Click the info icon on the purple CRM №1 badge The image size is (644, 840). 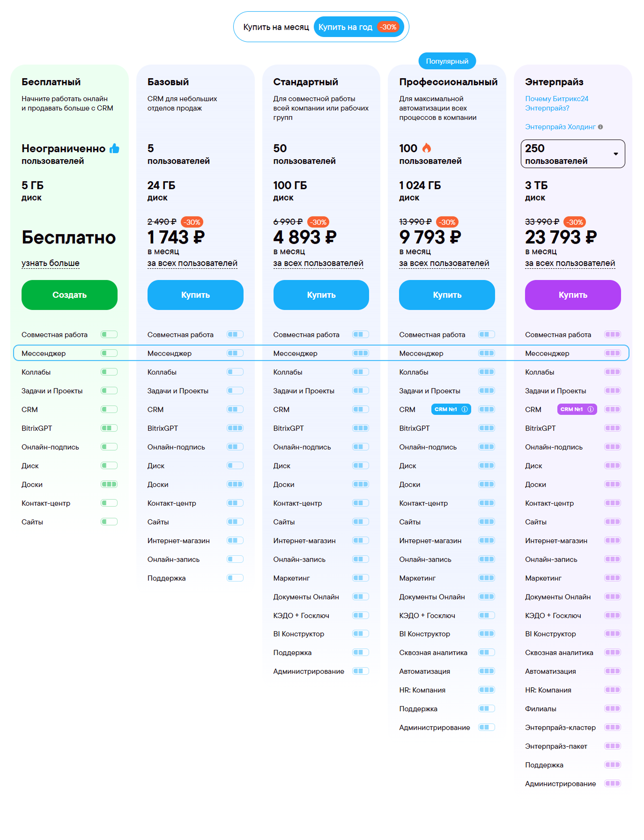tap(591, 409)
